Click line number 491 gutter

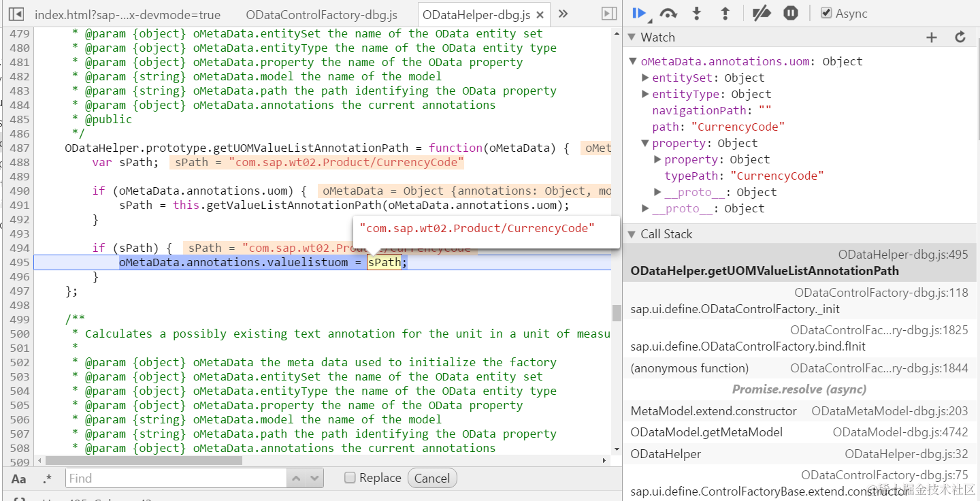20,205
